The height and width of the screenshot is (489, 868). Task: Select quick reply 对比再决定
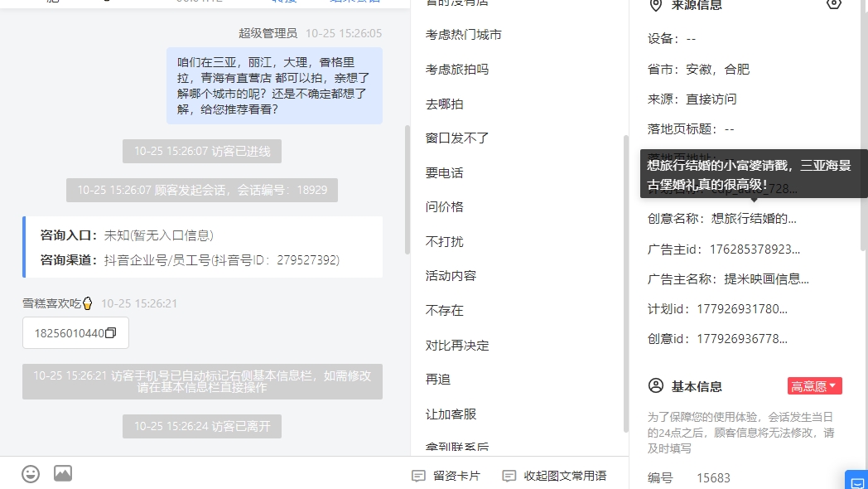(x=456, y=345)
